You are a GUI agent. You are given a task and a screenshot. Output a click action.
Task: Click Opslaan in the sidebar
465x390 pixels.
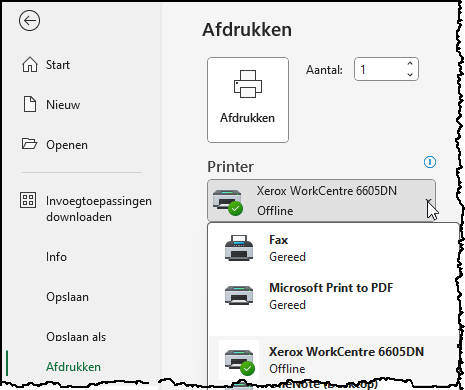(x=67, y=297)
